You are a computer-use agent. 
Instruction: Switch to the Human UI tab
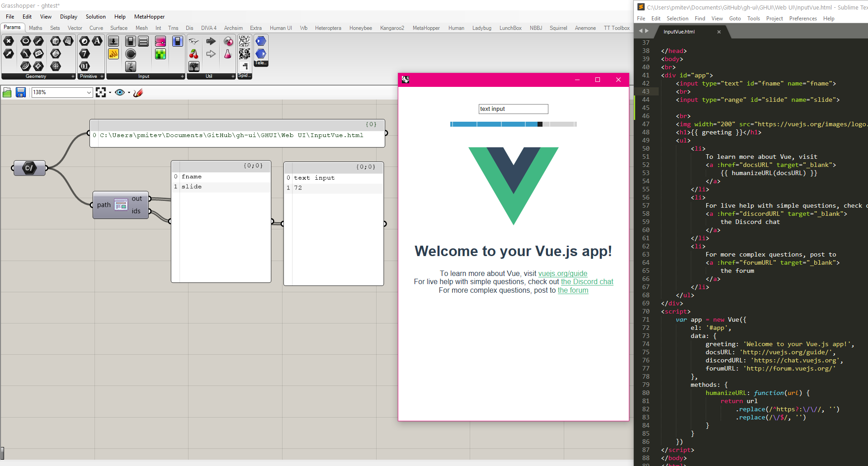pos(281,28)
